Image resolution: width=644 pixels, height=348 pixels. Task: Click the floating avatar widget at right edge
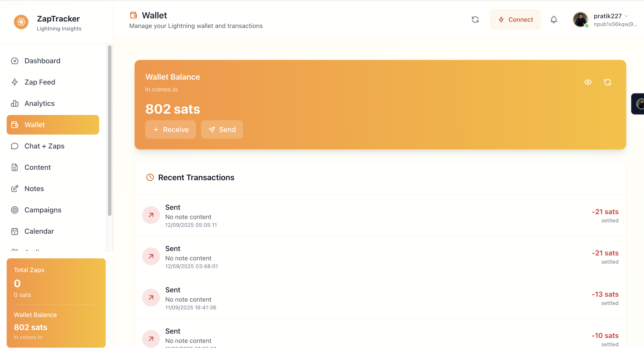638,104
